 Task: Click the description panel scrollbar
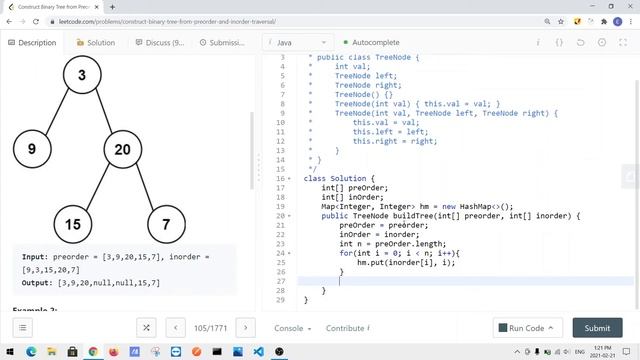(252, 150)
